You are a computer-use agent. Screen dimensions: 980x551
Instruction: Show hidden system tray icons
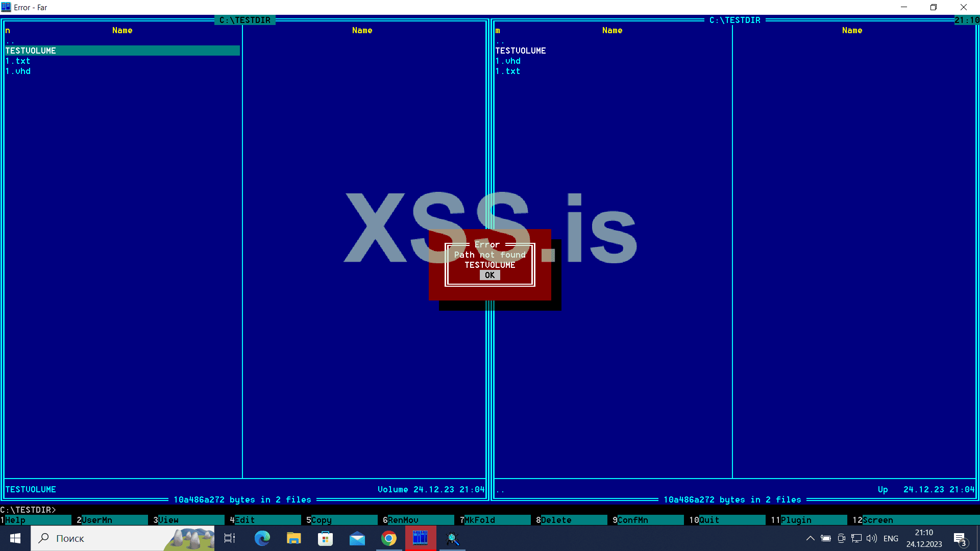pos(810,538)
